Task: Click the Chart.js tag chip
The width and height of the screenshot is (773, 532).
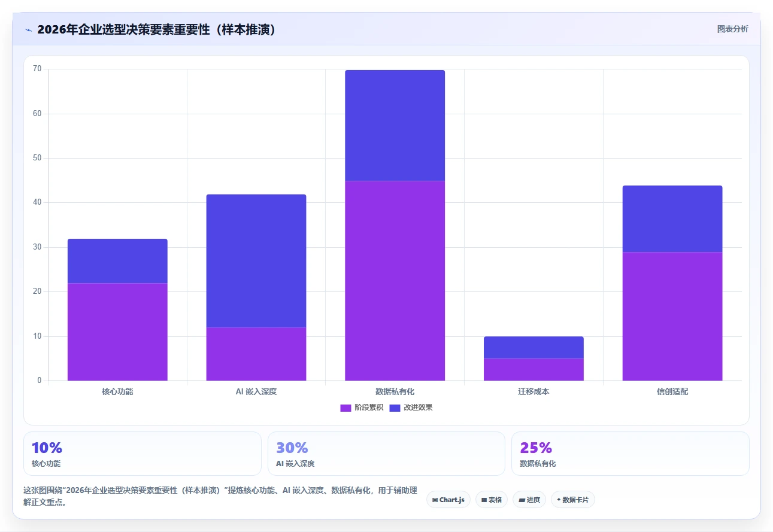Action: point(448,500)
